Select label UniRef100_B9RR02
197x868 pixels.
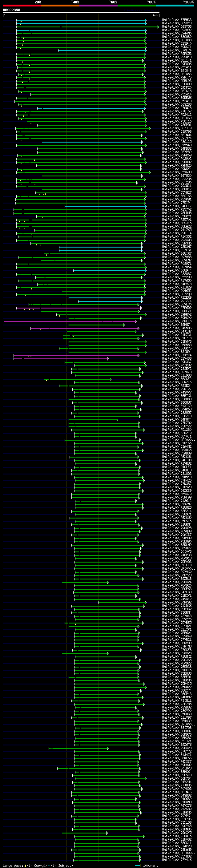point(177,315)
